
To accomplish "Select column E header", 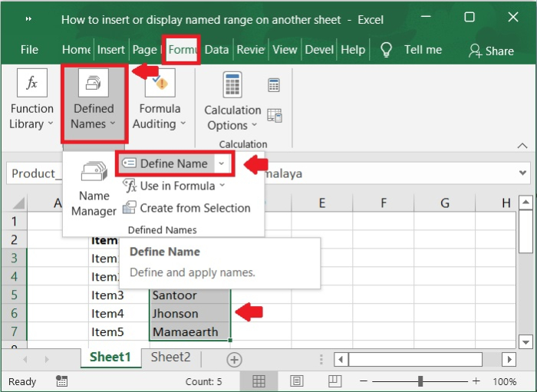I will tap(322, 203).
